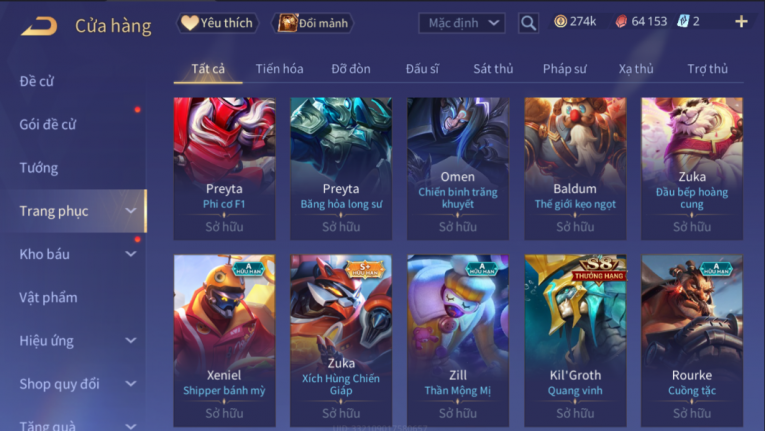Viewport: 765px width, 431px height.
Task: Open the Mặc định sort dropdown
Action: click(462, 23)
